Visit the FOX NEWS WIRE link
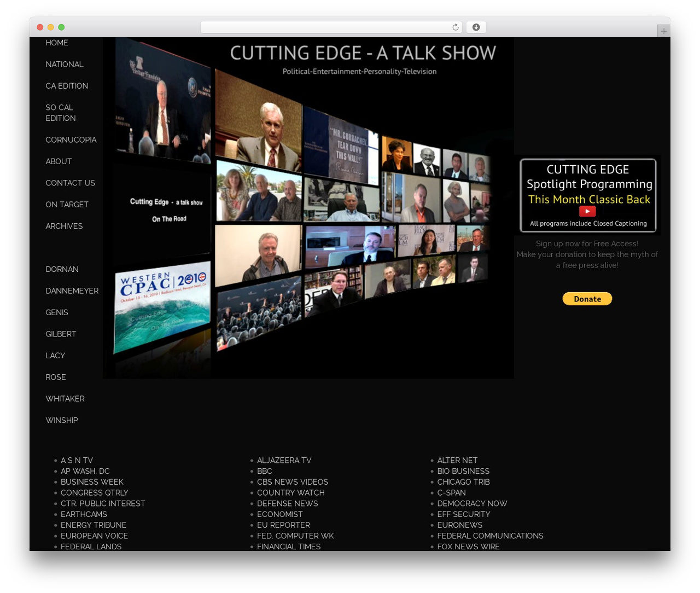This screenshot has width=700, height=593. click(x=468, y=547)
